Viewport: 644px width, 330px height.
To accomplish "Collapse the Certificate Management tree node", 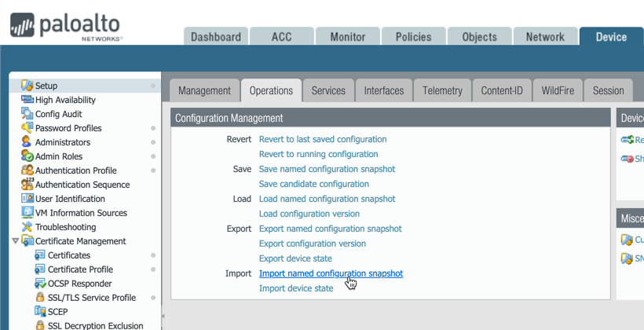I will pyautogui.click(x=15, y=241).
